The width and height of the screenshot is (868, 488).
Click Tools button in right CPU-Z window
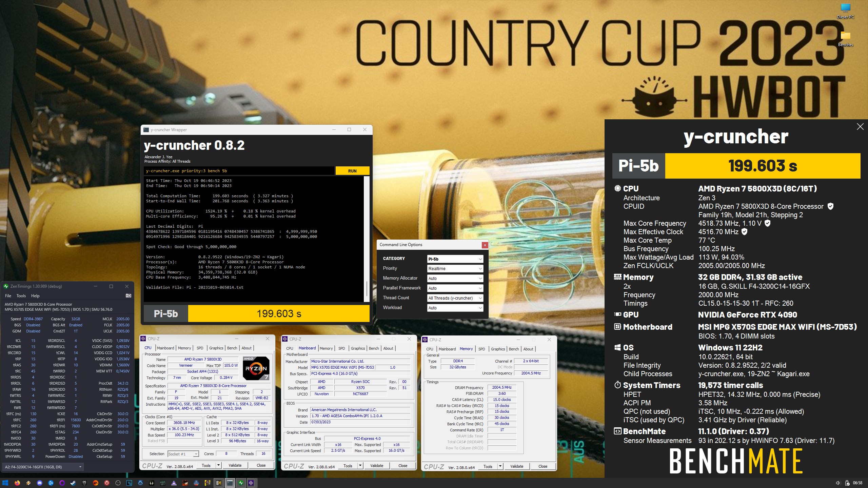pyautogui.click(x=488, y=466)
